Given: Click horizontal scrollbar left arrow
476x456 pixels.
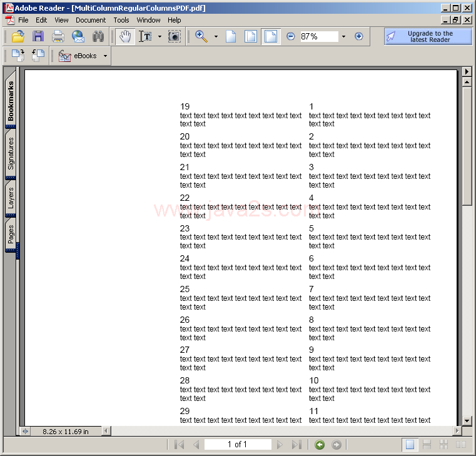Looking at the screenshot, I should click(x=106, y=431).
